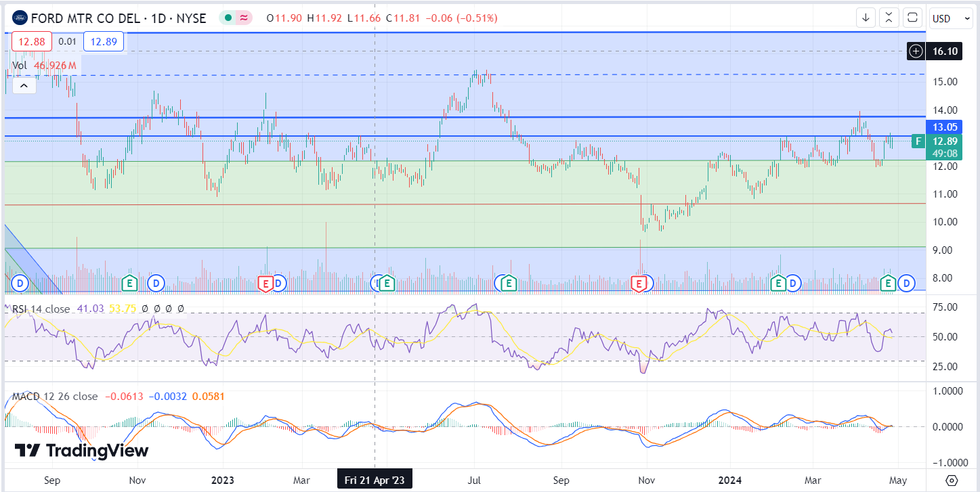Open the dividend marker just after Nov 2022
This screenshot has height=492, width=980.
click(156, 283)
